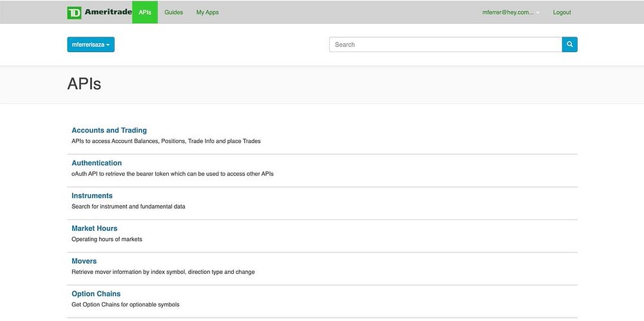644x321 pixels.
Task: Open the APIs tab in the navbar
Action: click(145, 12)
